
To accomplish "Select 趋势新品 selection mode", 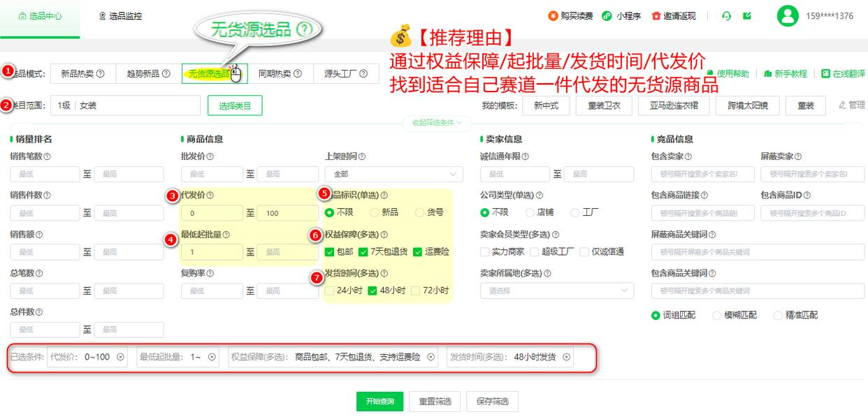I will tap(148, 74).
